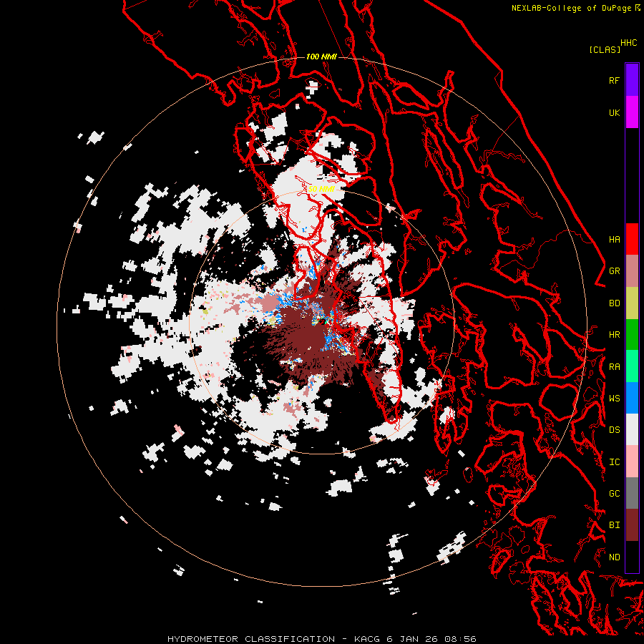Click the UK legend label
Image resolution: width=644 pixels, height=644 pixels.
(x=614, y=112)
